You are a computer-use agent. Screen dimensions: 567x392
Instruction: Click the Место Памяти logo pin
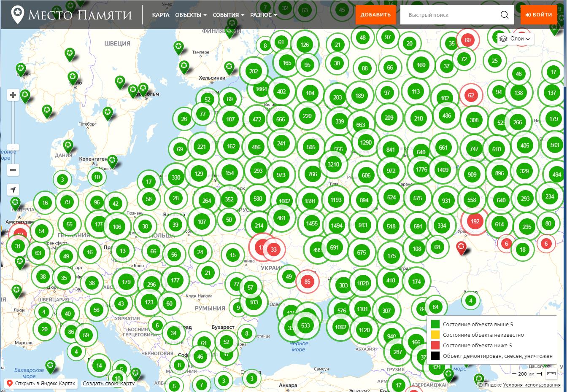pyautogui.click(x=17, y=15)
